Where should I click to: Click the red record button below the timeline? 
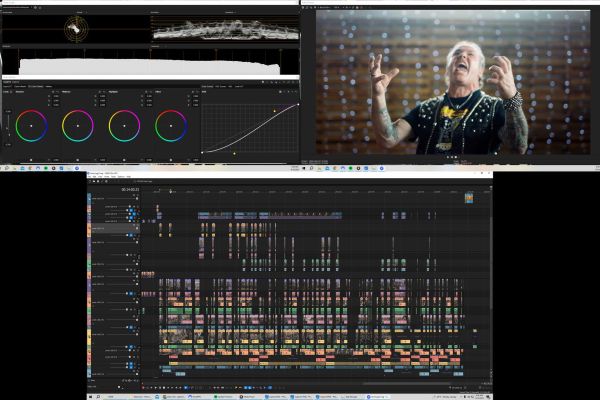click(144, 387)
